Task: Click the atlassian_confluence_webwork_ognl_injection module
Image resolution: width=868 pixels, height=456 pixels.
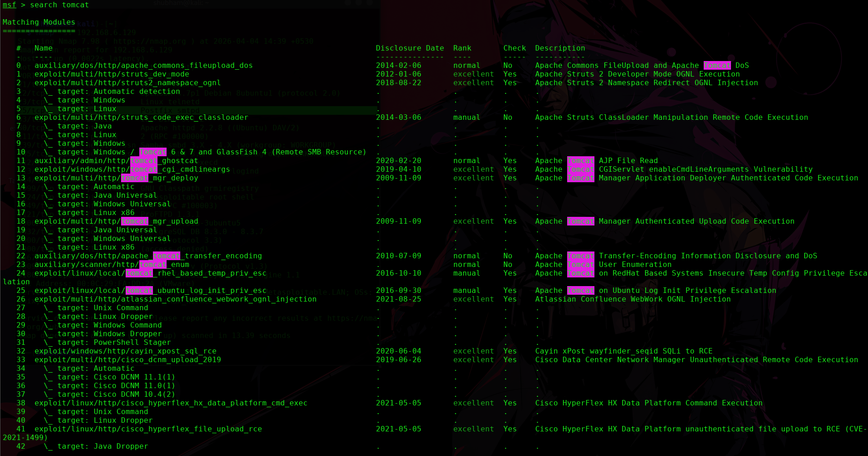Action: point(175,299)
